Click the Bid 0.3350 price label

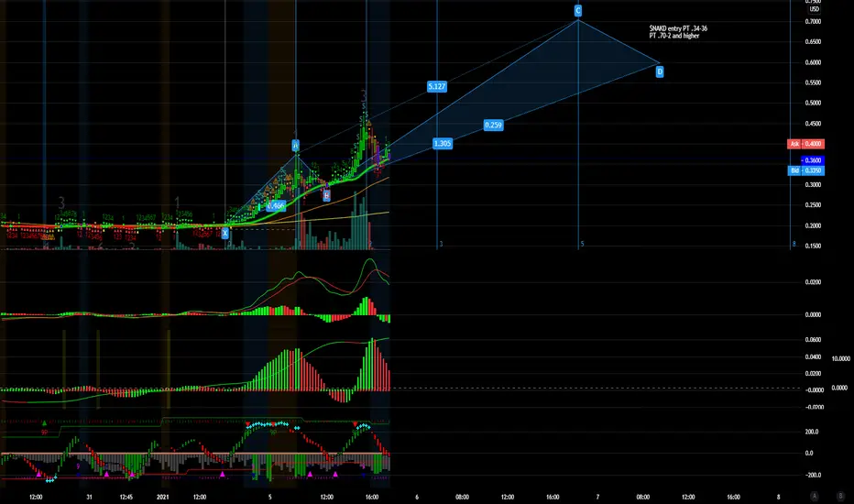[x=805, y=170]
